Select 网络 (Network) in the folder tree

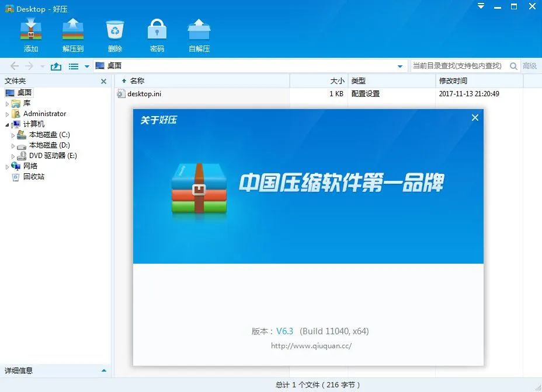pos(30,166)
